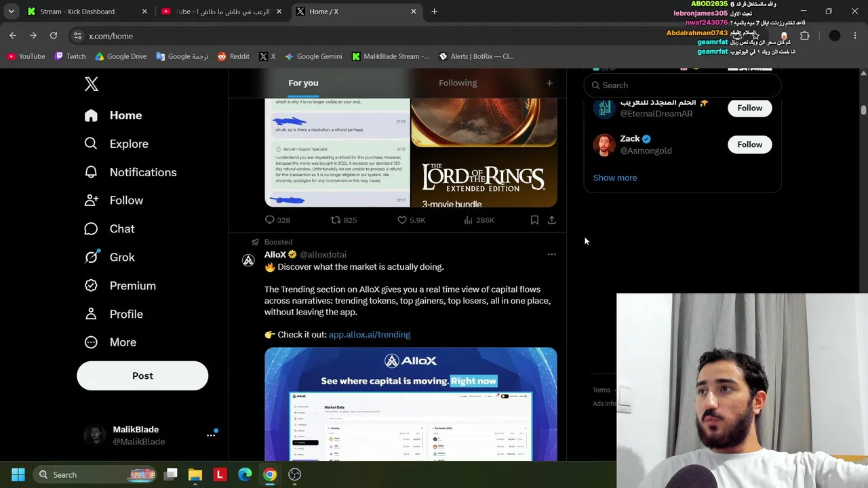Open the Google Gemini bookmark
Viewport: 868px width, 488px height.
[313, 56]
